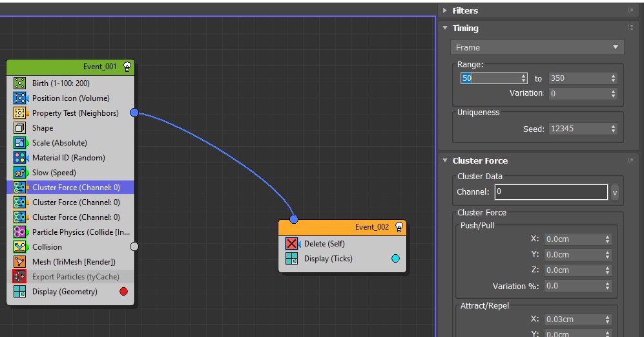Click the Range start spinner arrows

tap(524, 78)
